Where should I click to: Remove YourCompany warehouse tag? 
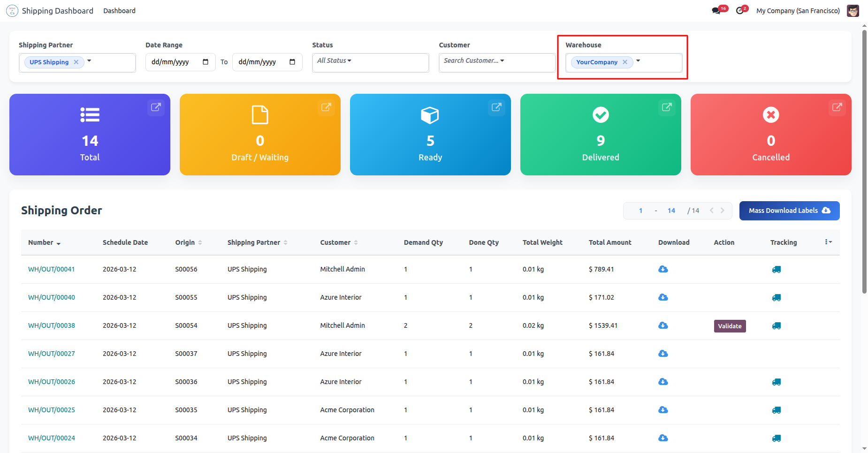625,62
